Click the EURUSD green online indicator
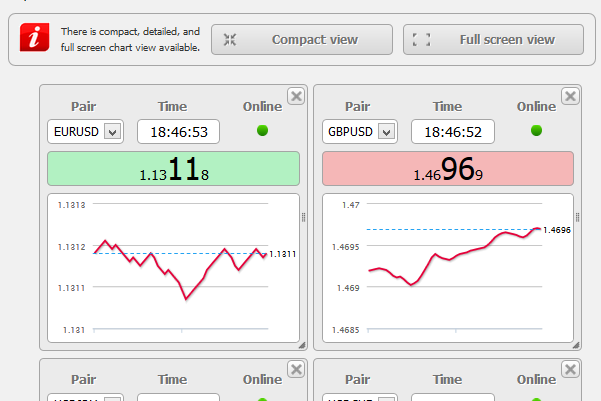The height and width of the screenshot is (401, 601). click(262, 130)
